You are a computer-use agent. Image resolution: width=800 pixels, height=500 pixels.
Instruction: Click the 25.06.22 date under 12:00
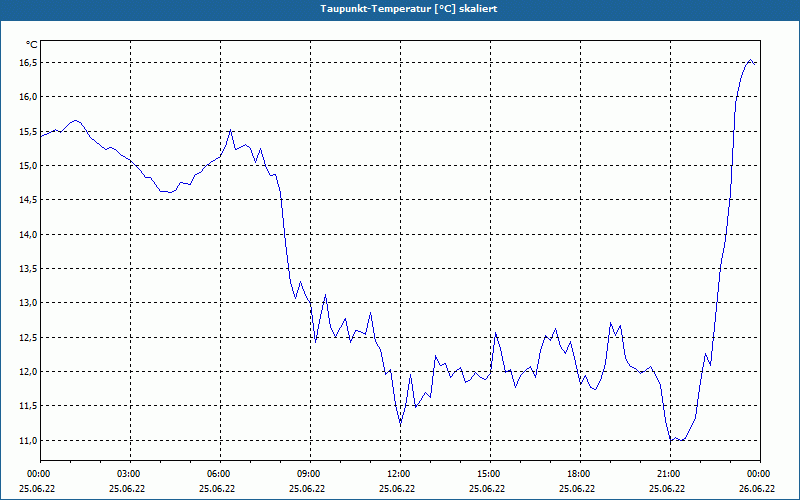pyautogui.click(x=397, y=489)
